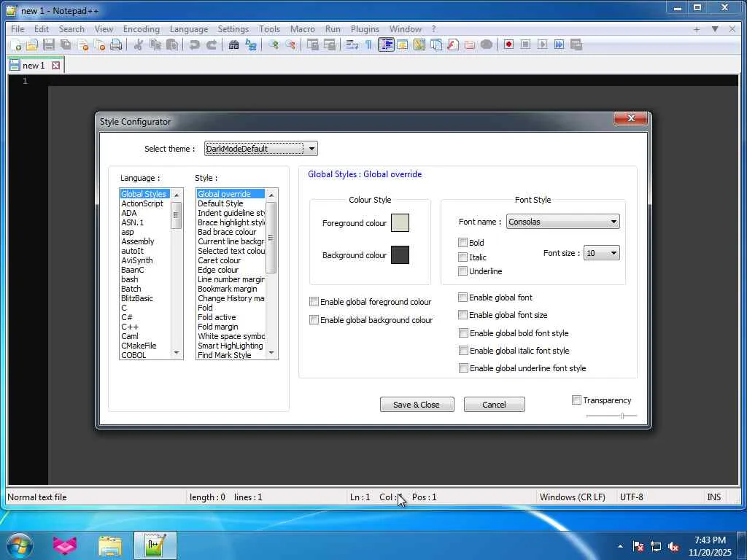Image resolution: width=747 pixels, height=560 pixels.
Task: Tick Enable global italic font style
Action: point(463,351)
